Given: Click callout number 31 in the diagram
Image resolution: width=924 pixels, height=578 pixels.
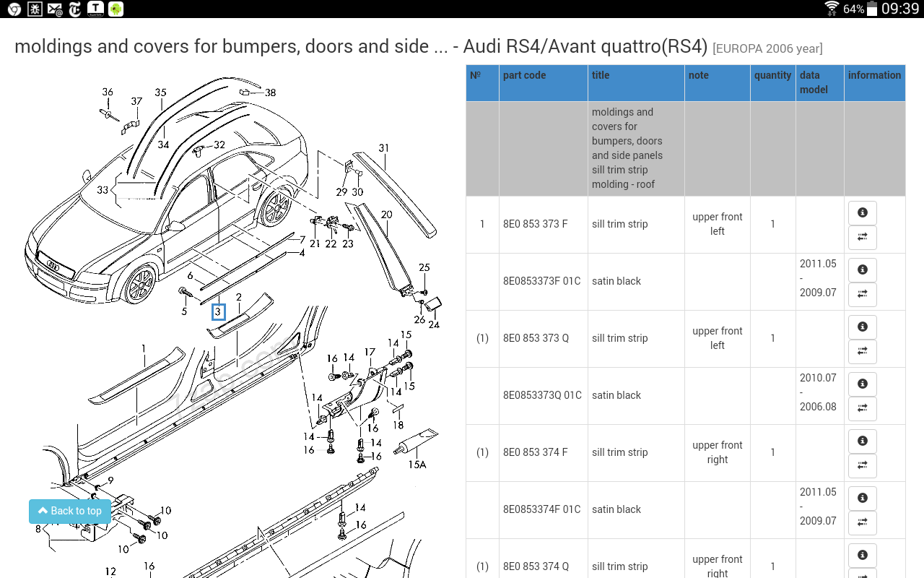Looking at the screenshot, I should pos(383,148).
